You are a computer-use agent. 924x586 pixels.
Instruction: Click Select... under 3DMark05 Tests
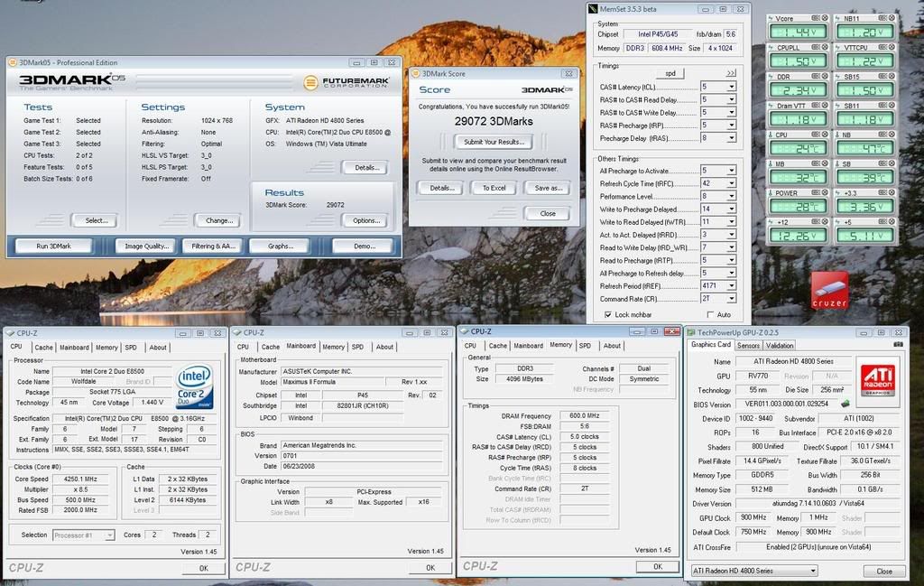click(x=96, y=220)
